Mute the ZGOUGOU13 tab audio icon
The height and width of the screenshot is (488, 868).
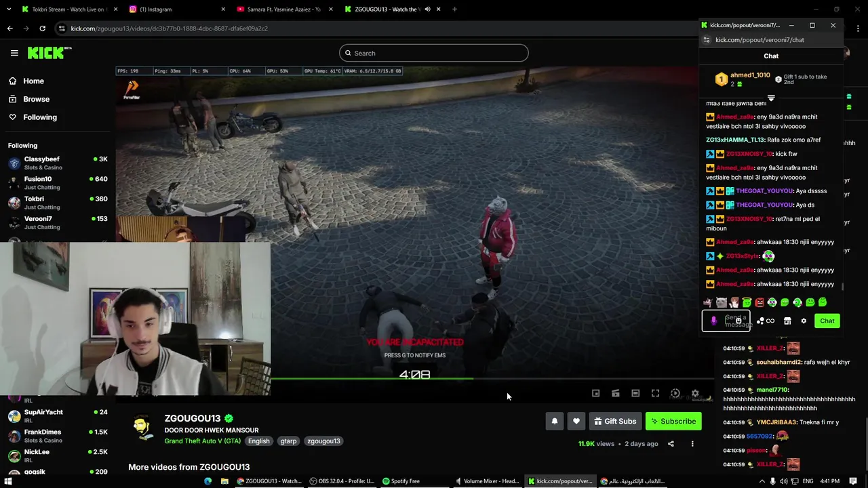point(427,9)
